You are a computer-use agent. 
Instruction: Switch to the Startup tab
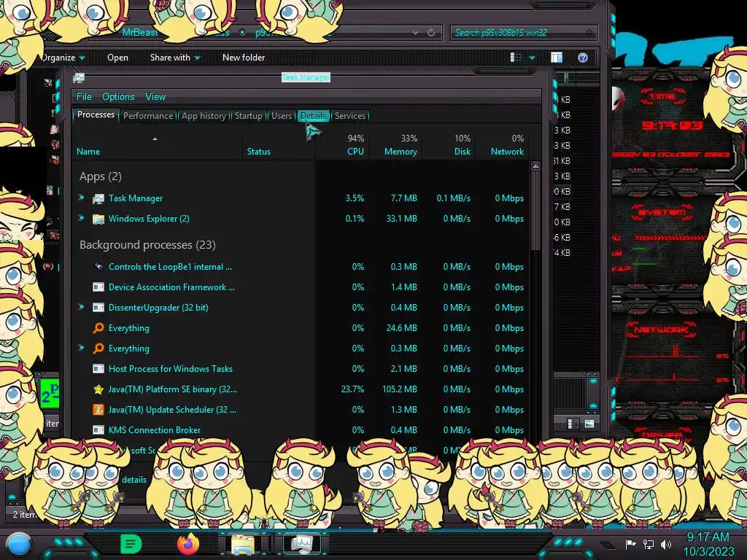coord(248,116)
